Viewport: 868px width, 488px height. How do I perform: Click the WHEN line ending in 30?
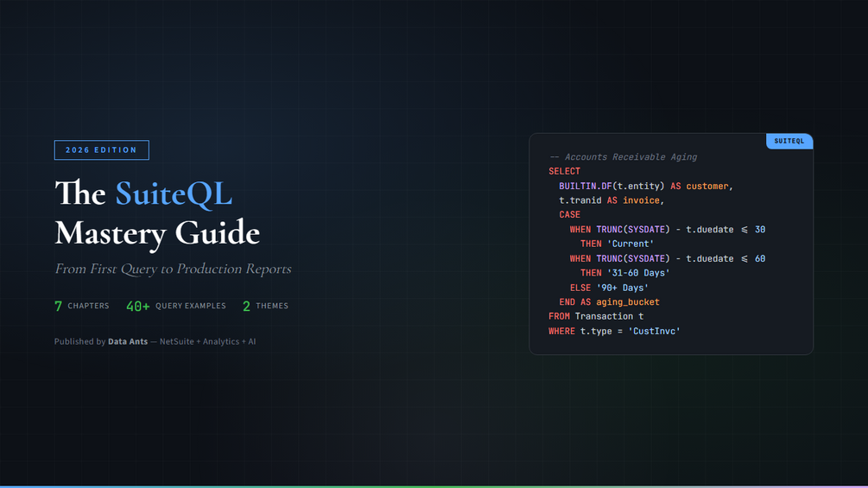pos(668,230)
